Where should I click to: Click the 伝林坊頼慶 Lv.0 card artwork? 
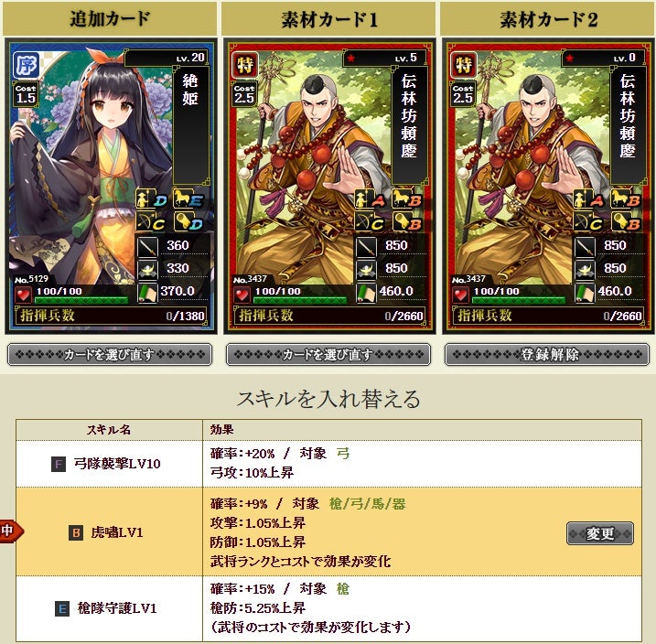(548, 186)
